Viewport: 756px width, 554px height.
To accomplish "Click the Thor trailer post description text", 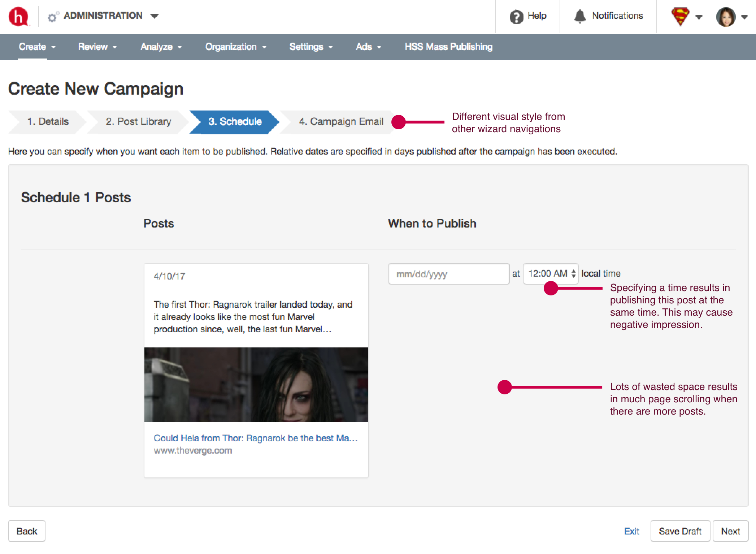I will [253, 317].
